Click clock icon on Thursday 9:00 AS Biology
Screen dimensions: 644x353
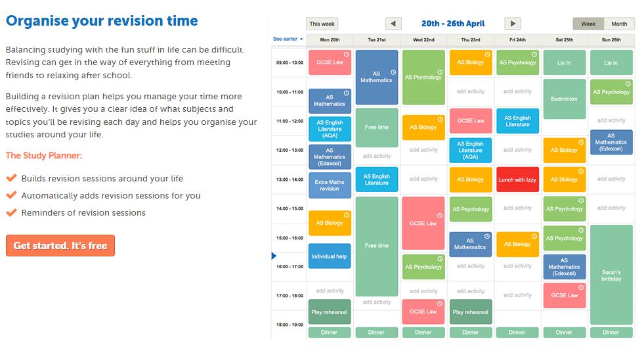[488, 55]
